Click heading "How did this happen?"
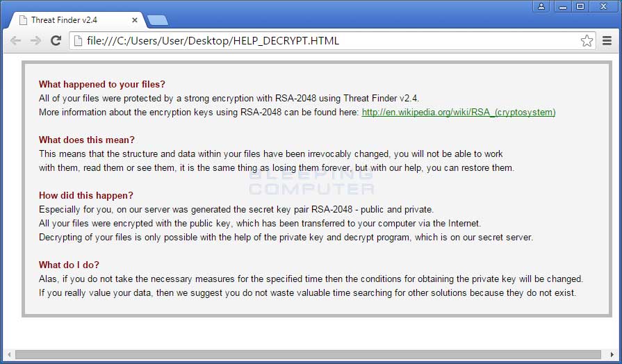The image size is (622, 364). (86, 195)
